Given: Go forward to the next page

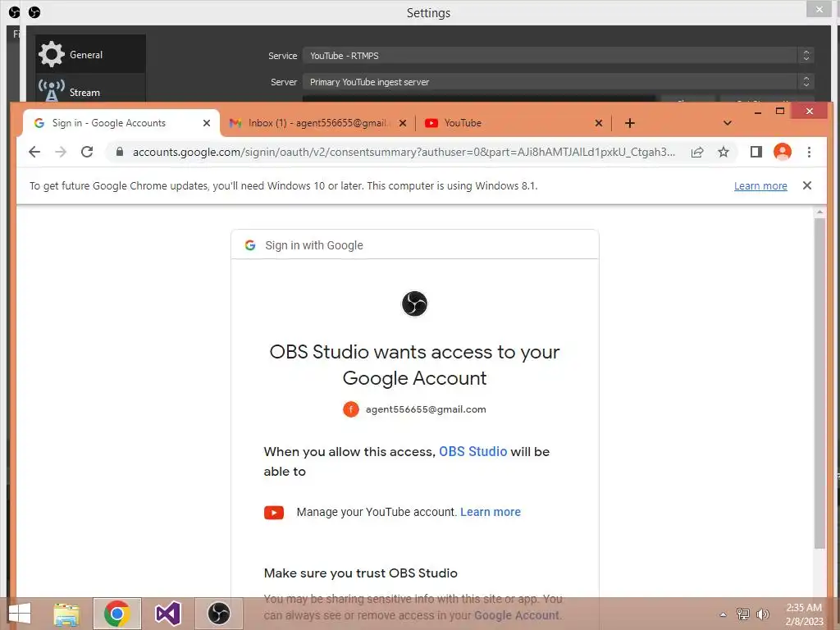Looking at the screenshot, I should click(x=61, y=152).
